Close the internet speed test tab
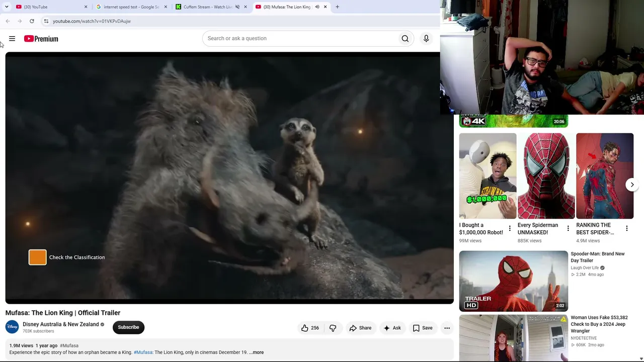This screenshot has width=644, height=362. [x=166, y=7]
